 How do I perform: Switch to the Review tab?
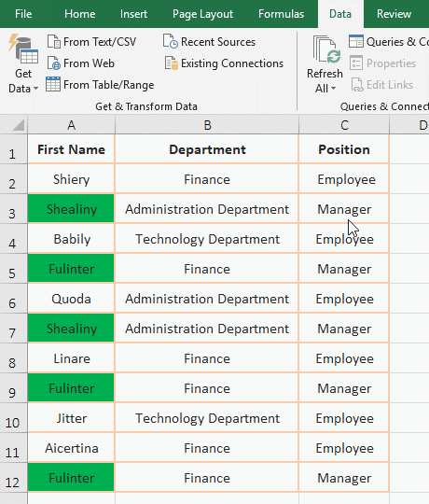394,14
